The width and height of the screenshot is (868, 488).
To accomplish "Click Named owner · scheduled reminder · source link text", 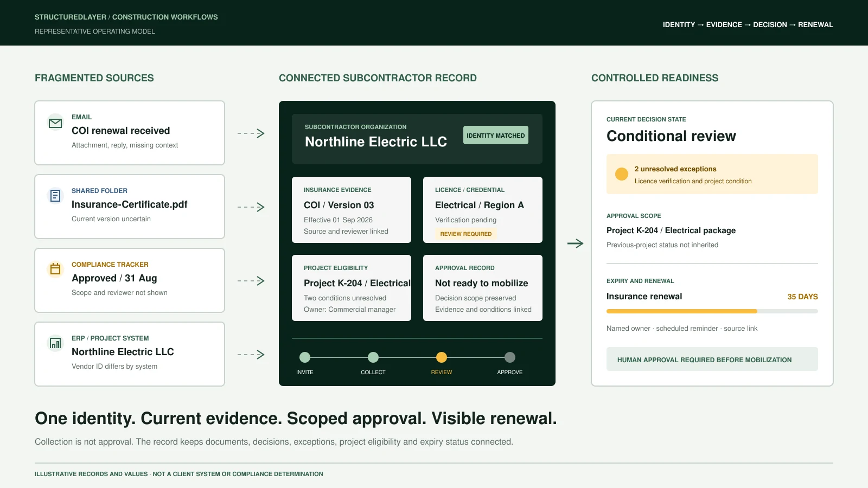I will [x=682, y=329].
